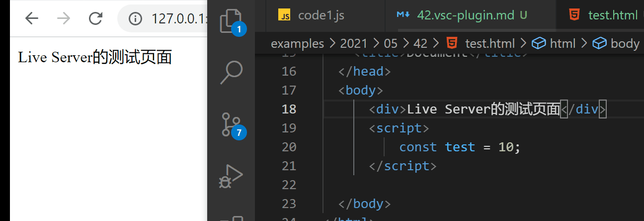The height and width of the screenshot is (221, 644).
Task: Open VS Code Explorer view
Action: [x=231, y=22]
